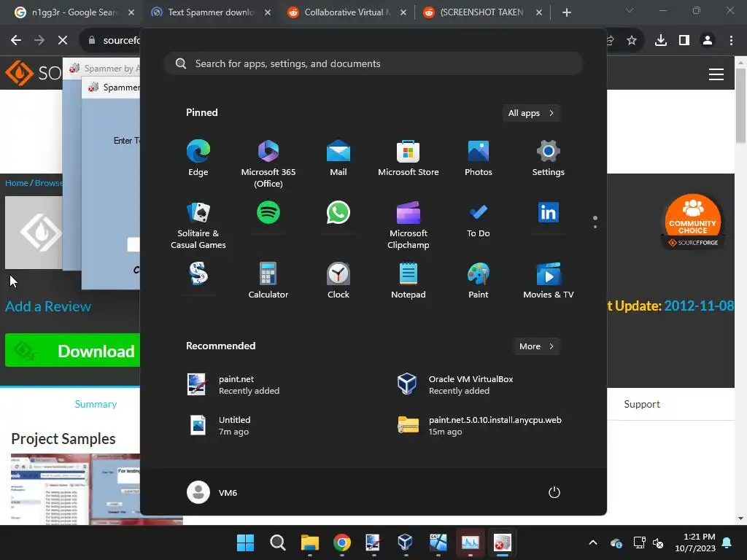Open the Clock app
The width and height of the screenshot is (747, 560).
tap(338, 281)
